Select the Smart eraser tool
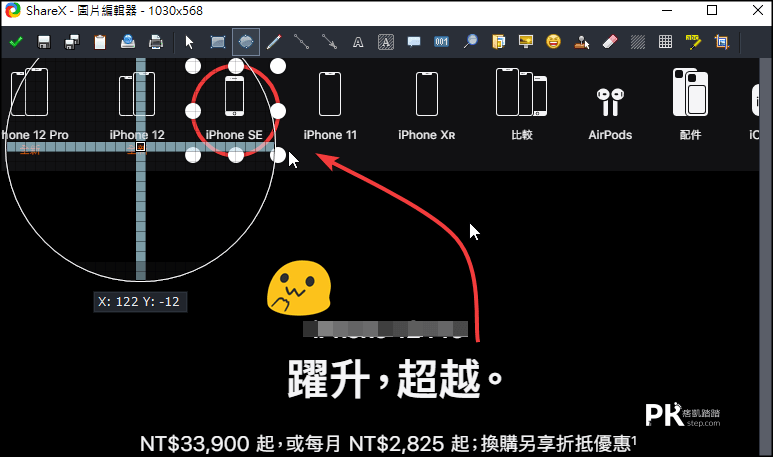The image size is (773, 457). [610, 42]
